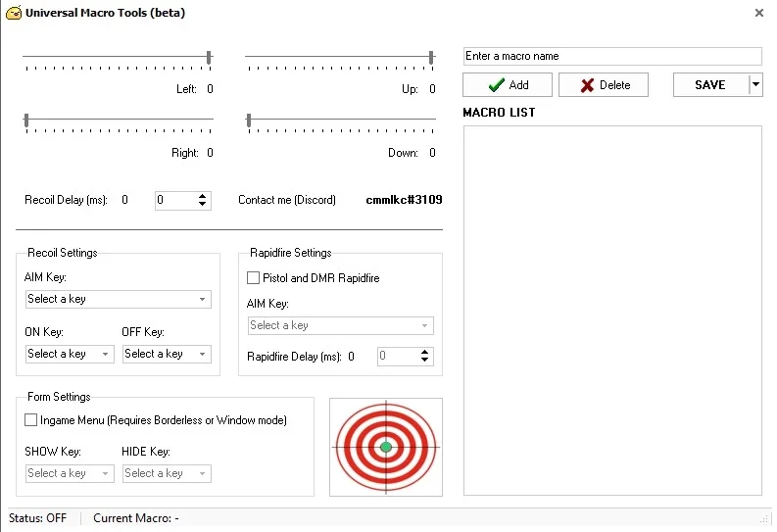Click the Status: OFF indicator
The image size is (777, 532).
tap(37, 518)
